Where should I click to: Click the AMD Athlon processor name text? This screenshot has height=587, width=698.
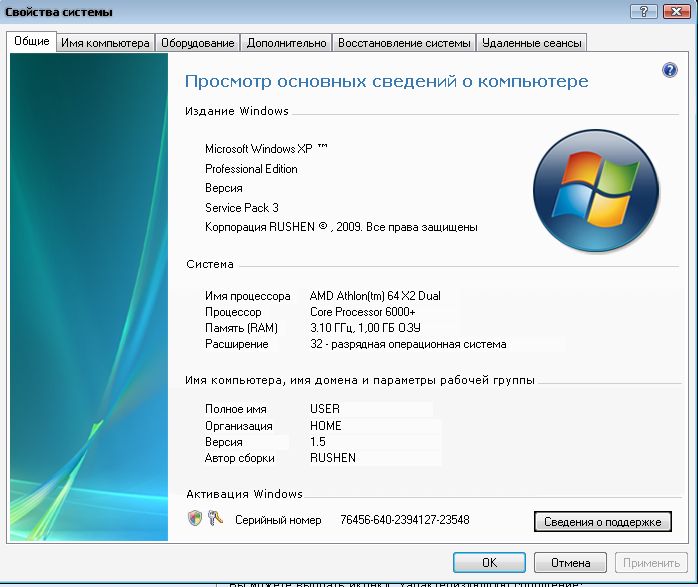(375, 296)
